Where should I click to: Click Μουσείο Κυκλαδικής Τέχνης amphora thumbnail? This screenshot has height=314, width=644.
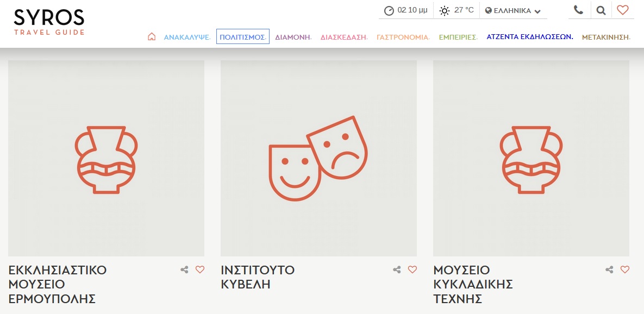(x=531, y=159)
